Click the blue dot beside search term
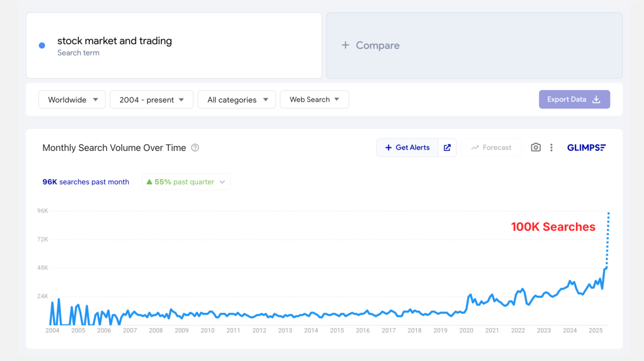644x361 pixels. [42, 45]
